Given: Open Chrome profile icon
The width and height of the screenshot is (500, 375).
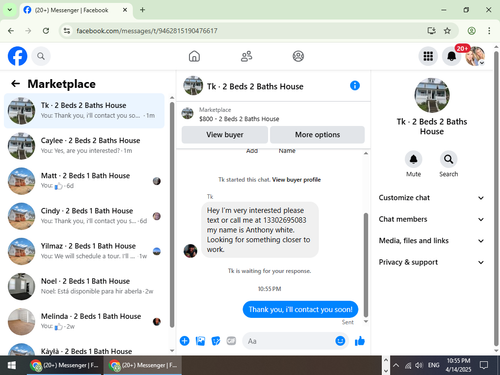Looking at the screenshot, I should tap(471, 31).
